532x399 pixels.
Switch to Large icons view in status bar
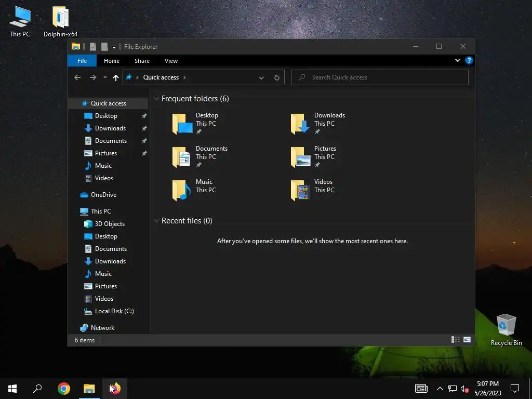(x=467, y=340)
